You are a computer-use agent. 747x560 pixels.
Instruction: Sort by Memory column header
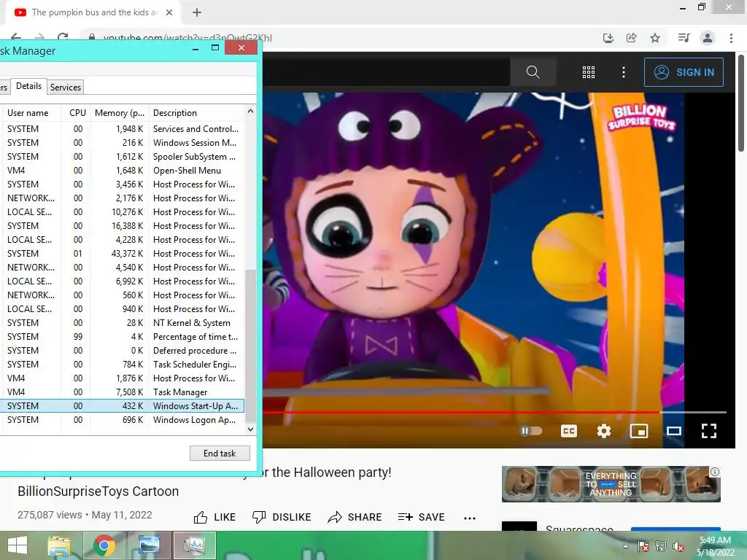pyautogui.click(x=120, y=113)
